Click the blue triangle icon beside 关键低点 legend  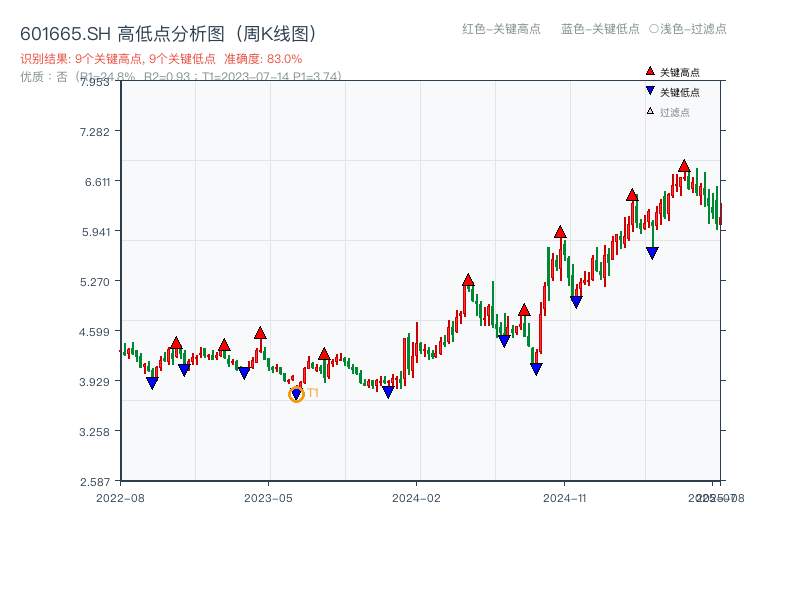(x=650, y=91)
